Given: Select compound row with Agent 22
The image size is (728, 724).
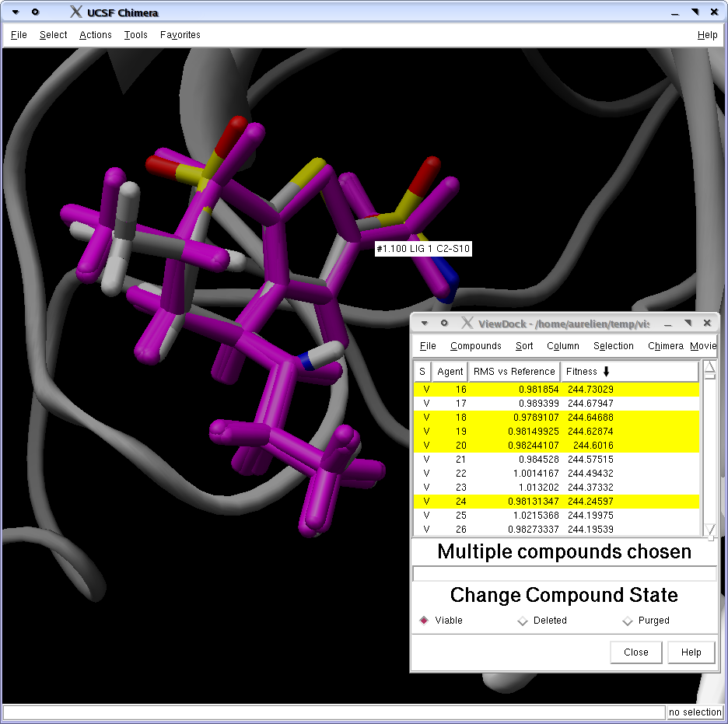Looking at the screenshot, I should coord(556,473).
